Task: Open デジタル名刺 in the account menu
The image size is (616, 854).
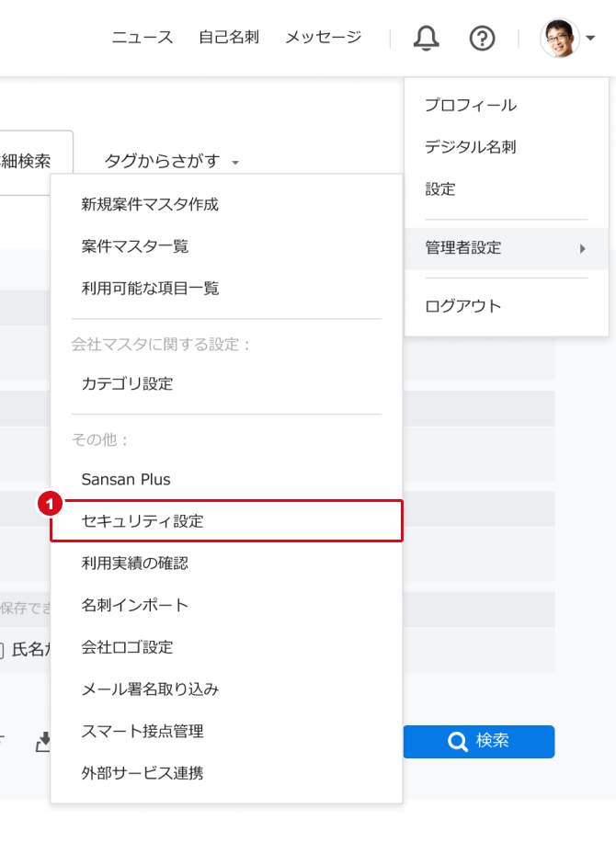Action: click(x=472, y=147)
